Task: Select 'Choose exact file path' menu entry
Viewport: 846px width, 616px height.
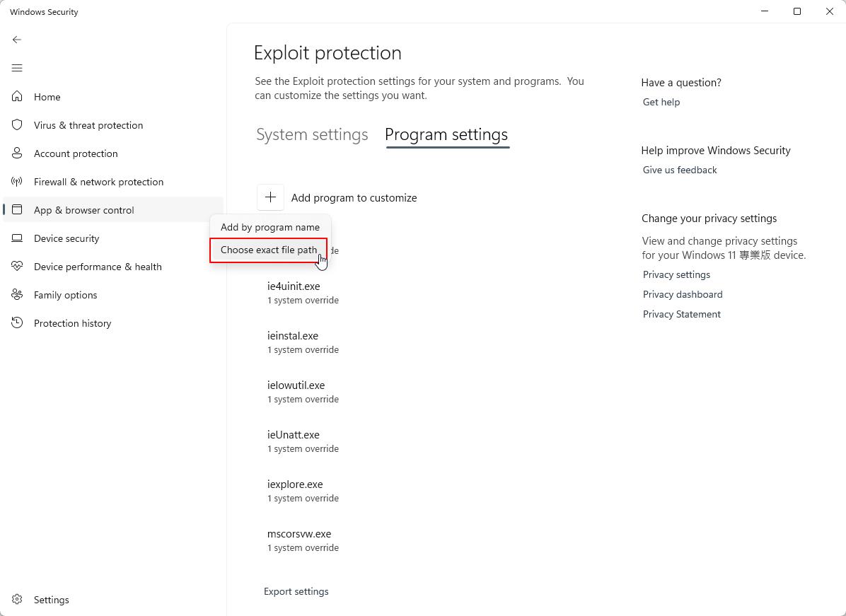Action: (x=269, y=250)
